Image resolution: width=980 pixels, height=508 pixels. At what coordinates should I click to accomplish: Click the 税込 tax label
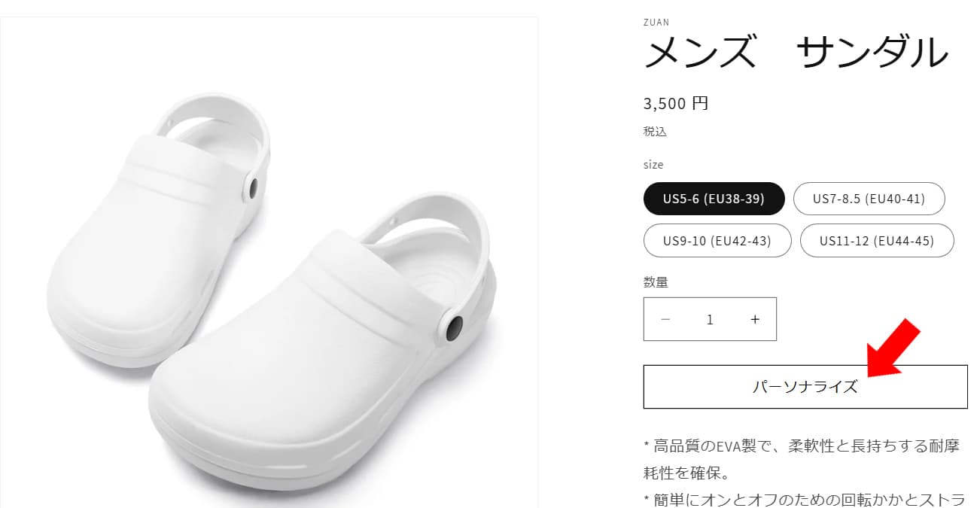click(655, 132)
